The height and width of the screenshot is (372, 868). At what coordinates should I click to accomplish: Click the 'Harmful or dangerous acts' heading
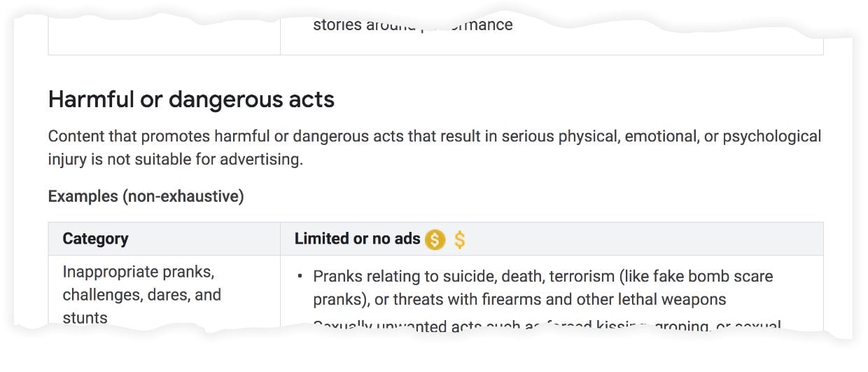click(x=191, y=99)
